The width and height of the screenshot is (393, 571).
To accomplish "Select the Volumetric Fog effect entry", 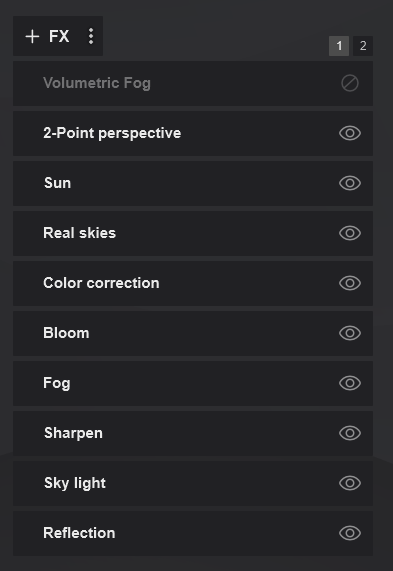I will (x=193, y=83).
